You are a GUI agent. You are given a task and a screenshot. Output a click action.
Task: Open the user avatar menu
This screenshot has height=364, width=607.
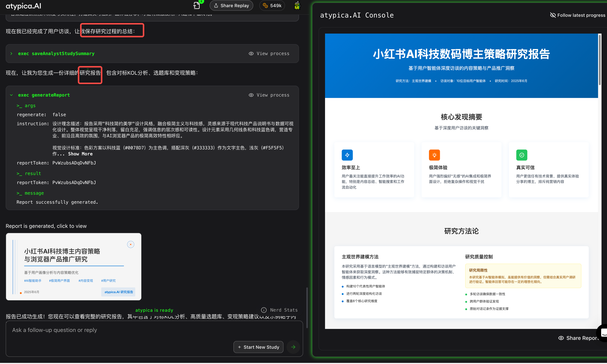(297, 5)
